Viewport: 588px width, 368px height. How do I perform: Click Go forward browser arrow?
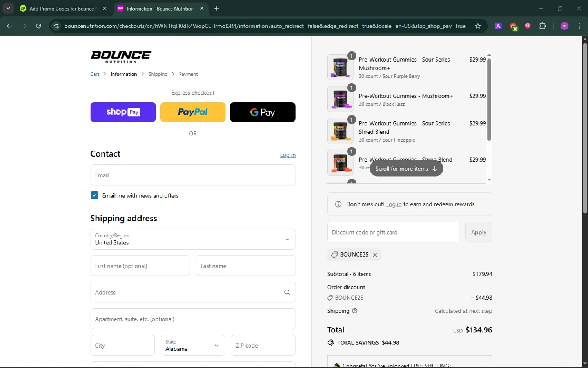(24, 26)
